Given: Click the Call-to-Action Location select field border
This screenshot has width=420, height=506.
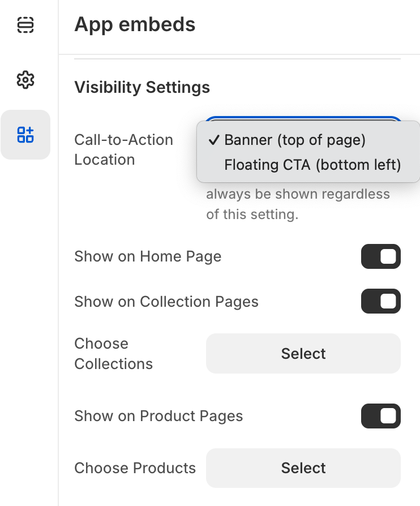Looking at the screenshot, I should pos(303,118).
